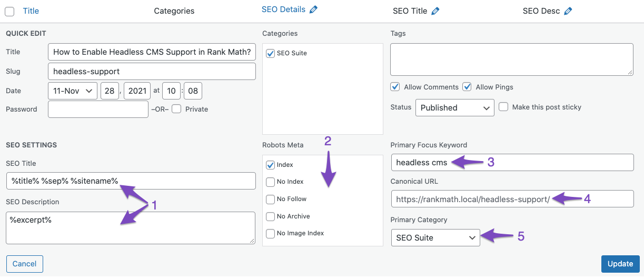The image size is (644, 279).
Task: Focus the Password input field
Action: pos(98,109)
